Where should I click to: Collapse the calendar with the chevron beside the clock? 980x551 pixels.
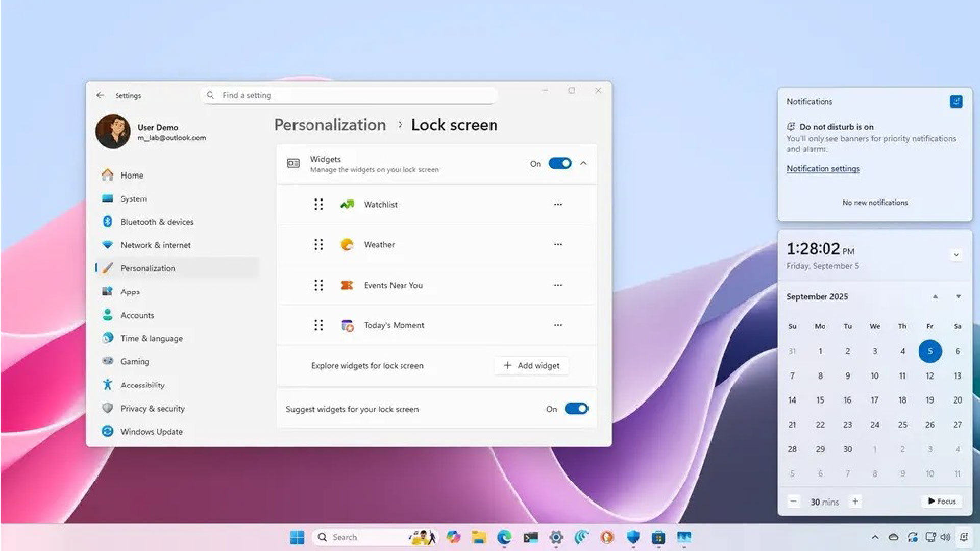coord(956,255)
